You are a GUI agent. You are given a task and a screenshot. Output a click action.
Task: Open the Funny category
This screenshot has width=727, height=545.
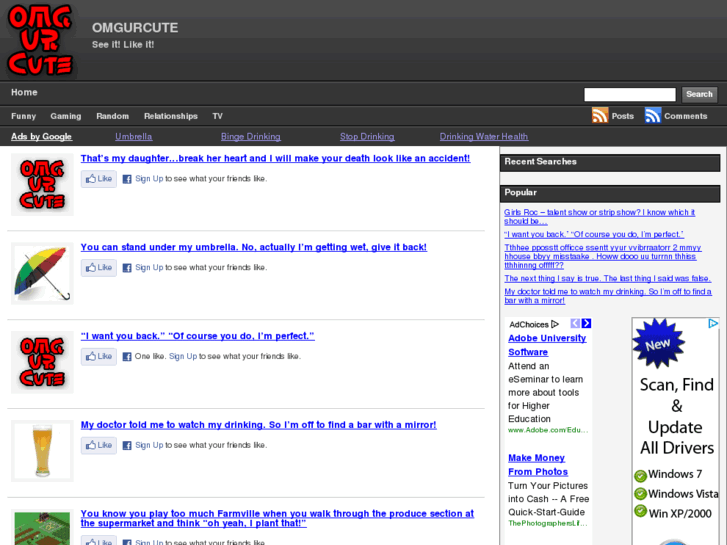(x=23, y=116)
